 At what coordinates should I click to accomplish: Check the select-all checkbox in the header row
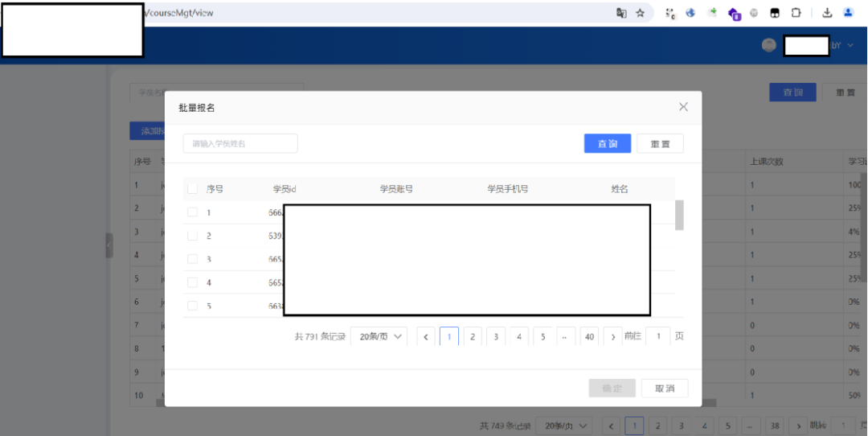click(192, 189)
